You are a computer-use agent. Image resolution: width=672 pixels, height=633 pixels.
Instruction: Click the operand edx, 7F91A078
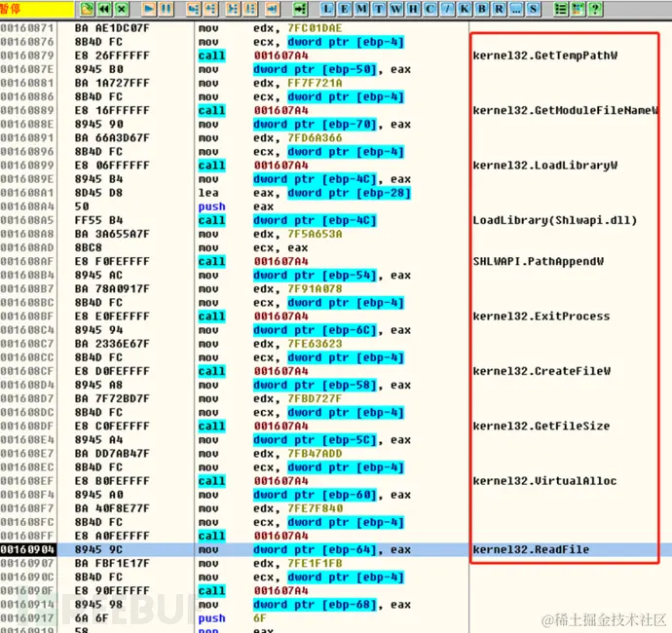[297, 289]
